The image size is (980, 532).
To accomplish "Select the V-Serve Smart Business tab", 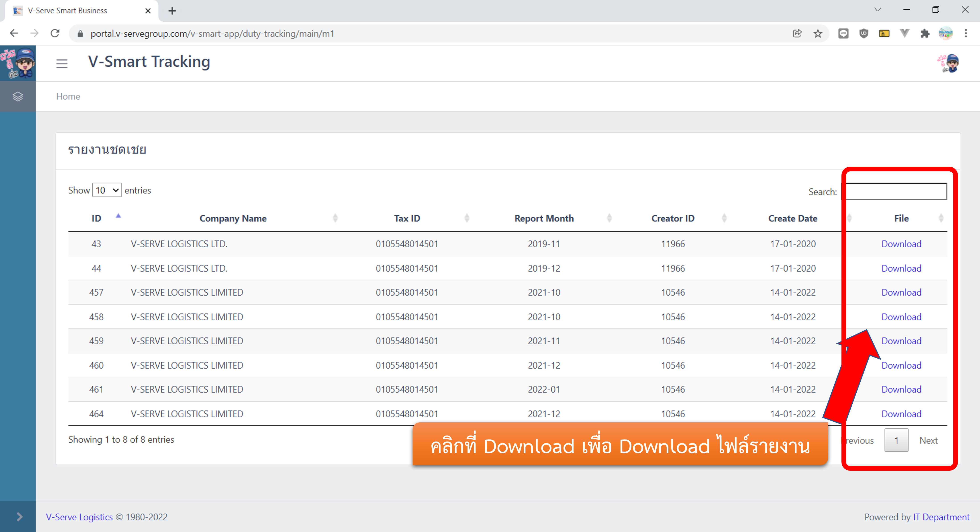I will (x=82, y=11).
